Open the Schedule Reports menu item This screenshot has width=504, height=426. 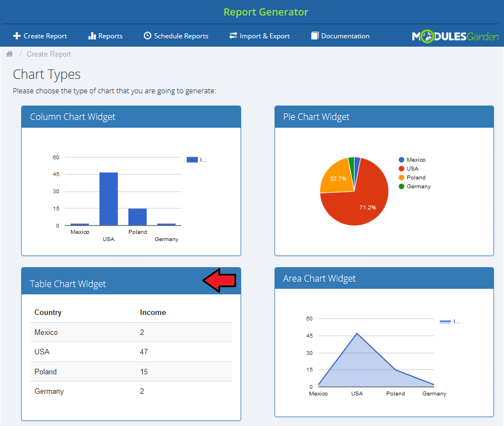[x=176, y=36]
